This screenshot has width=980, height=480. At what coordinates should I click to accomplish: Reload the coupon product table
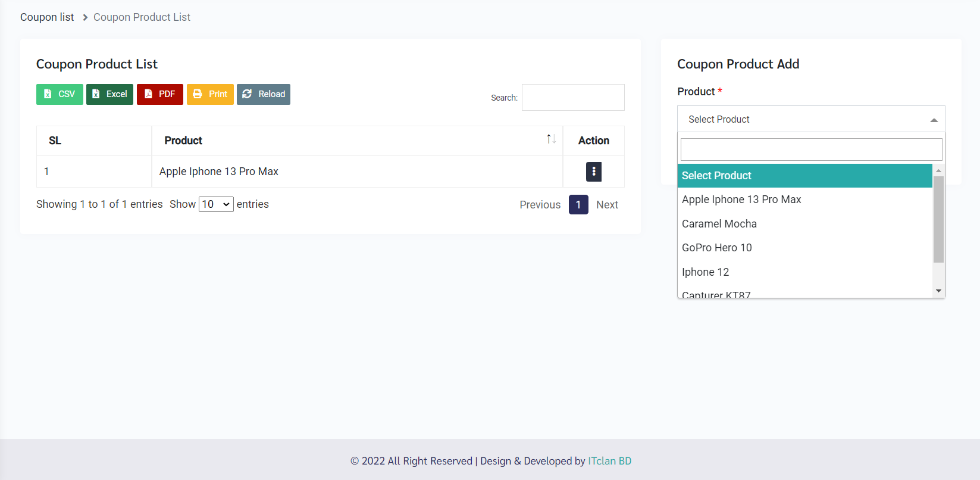click(x=263, y=94)
